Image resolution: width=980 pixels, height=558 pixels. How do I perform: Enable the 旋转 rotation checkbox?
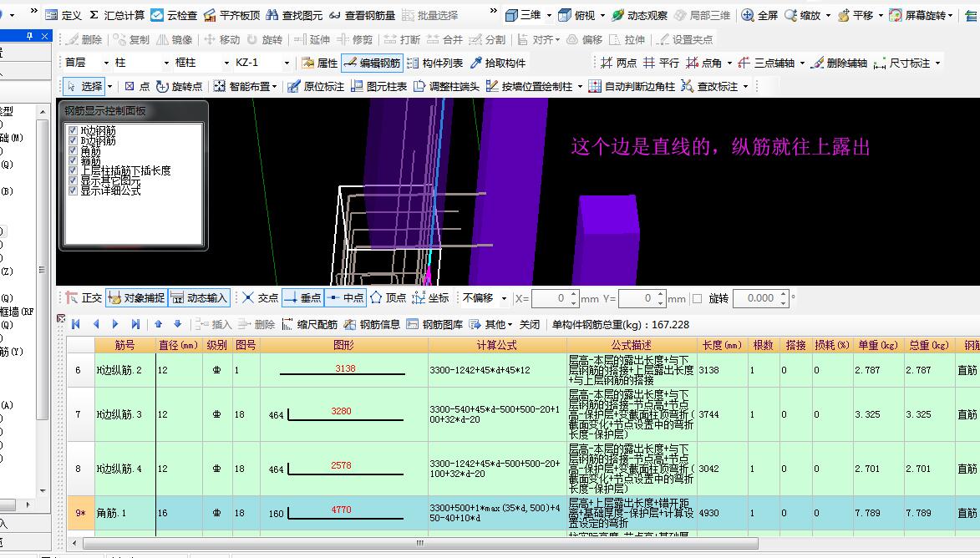tap(698, 299)
